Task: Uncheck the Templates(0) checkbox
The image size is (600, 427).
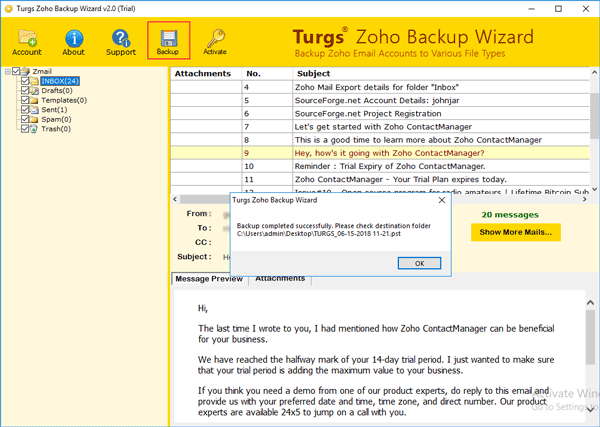Action: pos(25,100)
